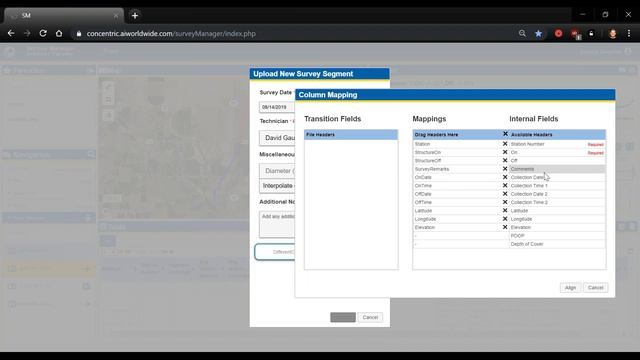This screenshot has width=640, height=360.
Task: Select the 'OffDate' mapped header
Action: tap(423, 194)
